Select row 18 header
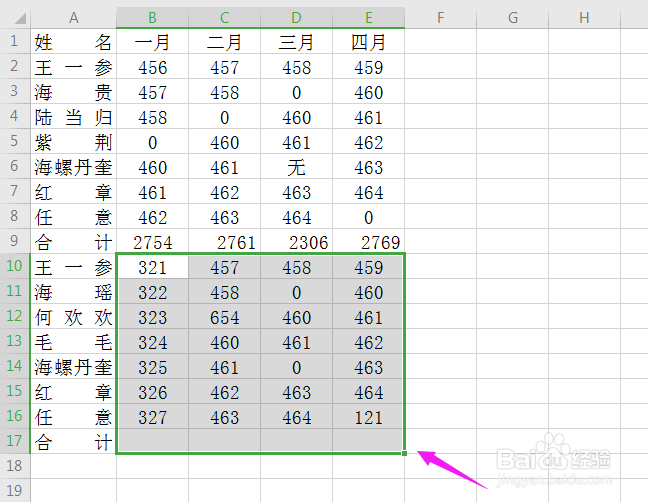The image size is (648, 502). [x=15, y=466]
